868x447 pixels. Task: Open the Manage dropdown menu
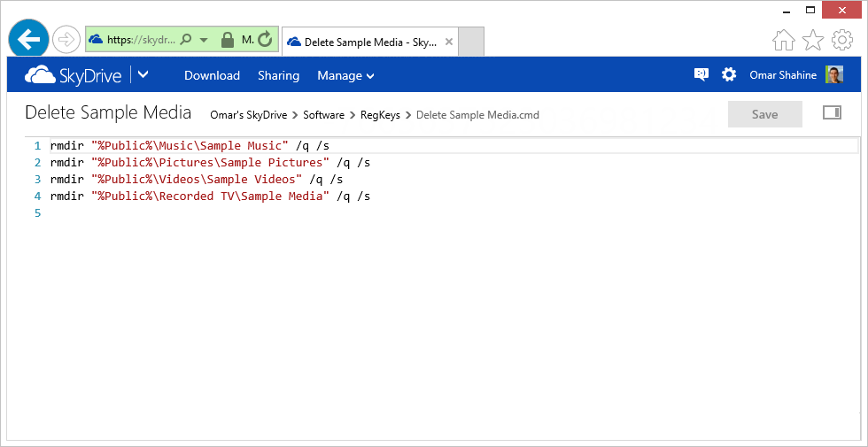[x=345, y=76]
